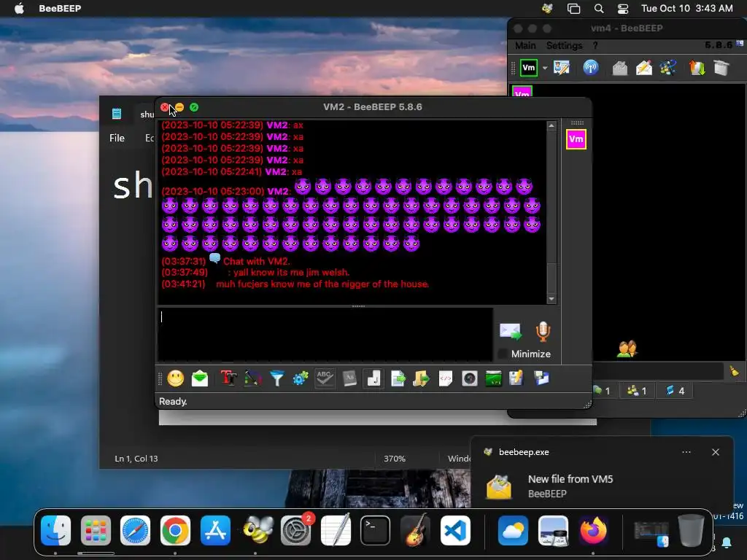Click the New file from VM5 notification
The width and height of the screenshot is (747, 560).
(570, 479)
